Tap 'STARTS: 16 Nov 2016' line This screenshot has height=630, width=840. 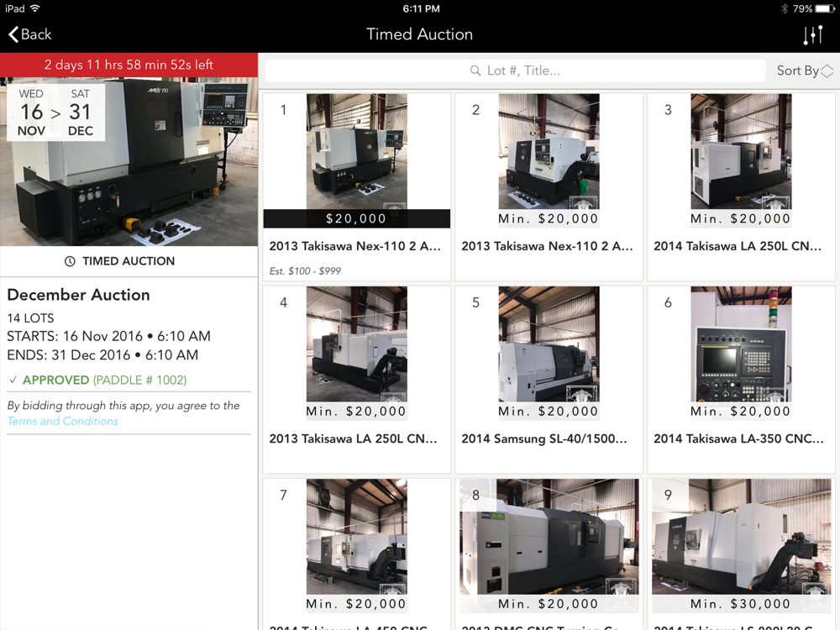coord(108,337)
